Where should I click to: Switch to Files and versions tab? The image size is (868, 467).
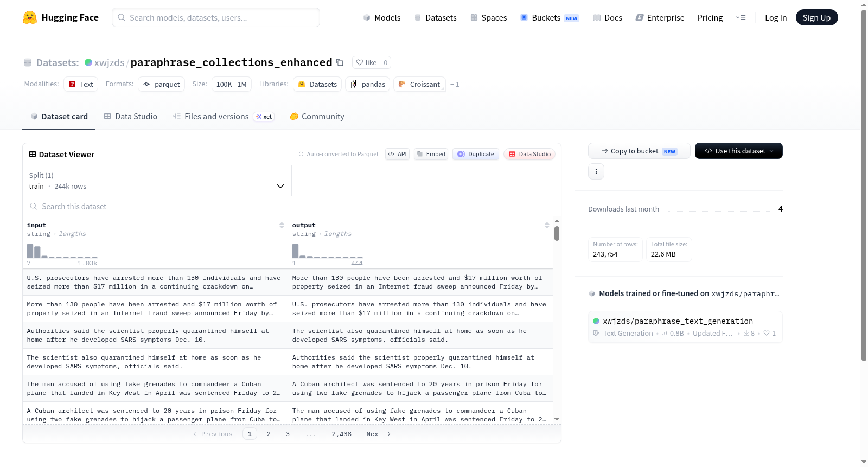[x=224, y=116]
